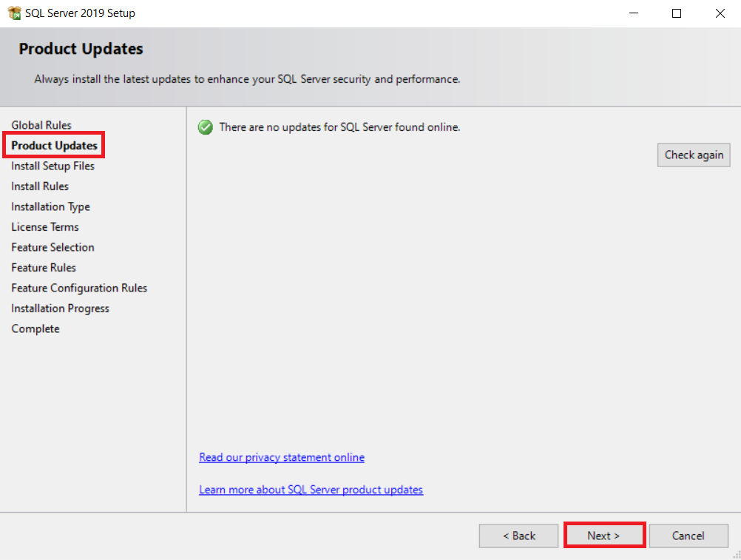Open Learn more about SQL Server product updates
741x560 pixels.
(311, 490)
